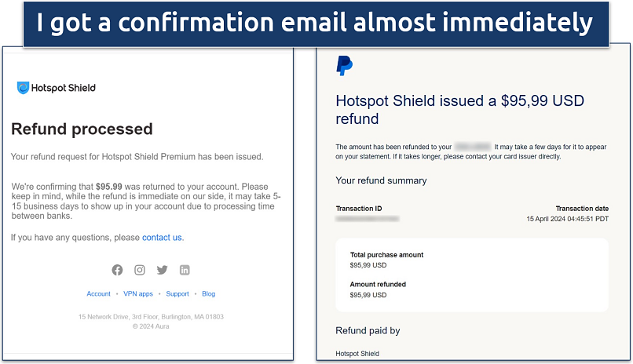Click the transaction date 15 April 2024
Viewport: 633px width, 364px height.
[567, 219]
